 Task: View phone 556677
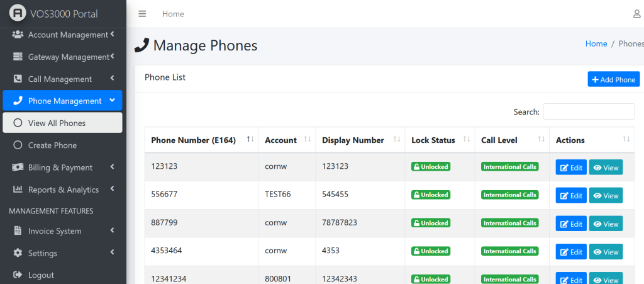tap(606, 195)
